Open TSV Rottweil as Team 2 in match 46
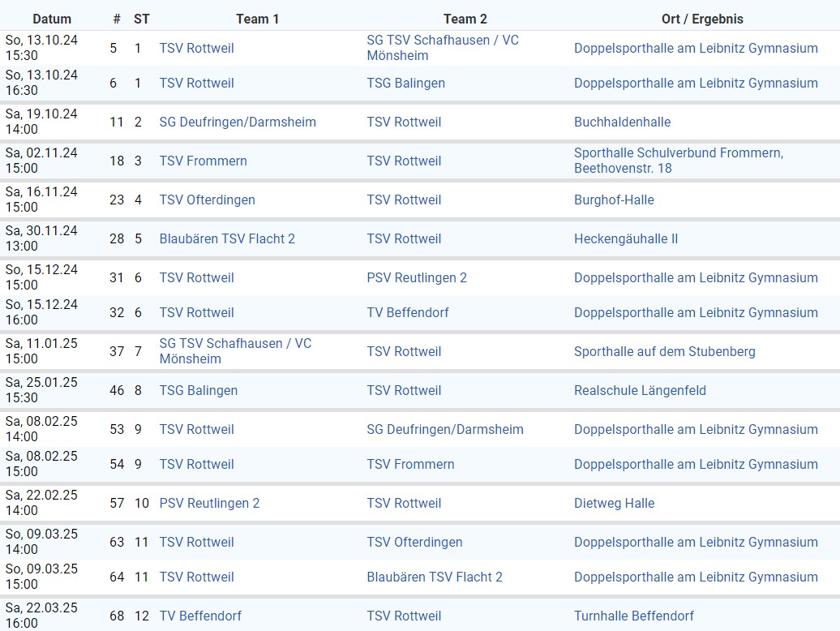Image resolution: width=840 pixels, height=631 pixels. click(x=404, y=391)
